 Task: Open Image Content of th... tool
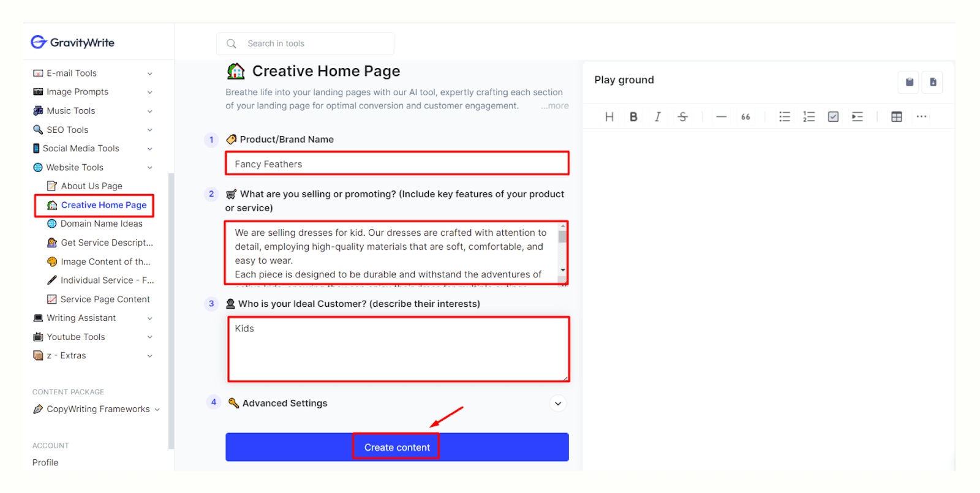tap(99, 262)
